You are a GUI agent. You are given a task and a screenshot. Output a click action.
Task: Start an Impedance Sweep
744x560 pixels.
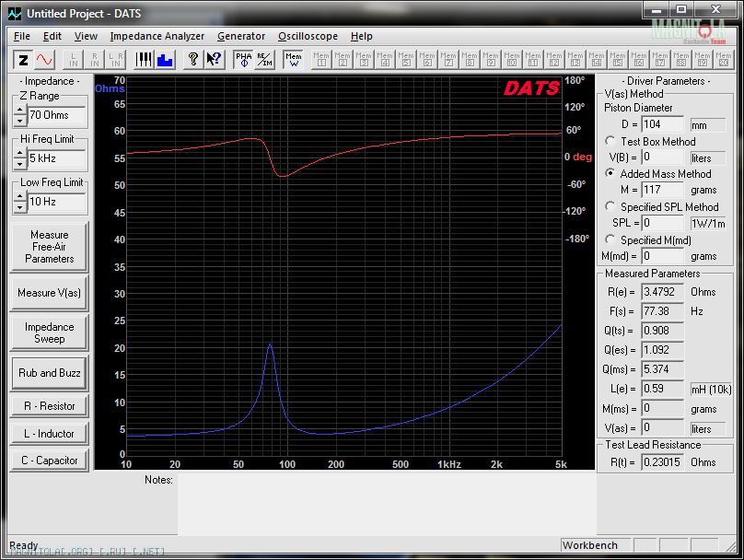click(x=50, y=332)
